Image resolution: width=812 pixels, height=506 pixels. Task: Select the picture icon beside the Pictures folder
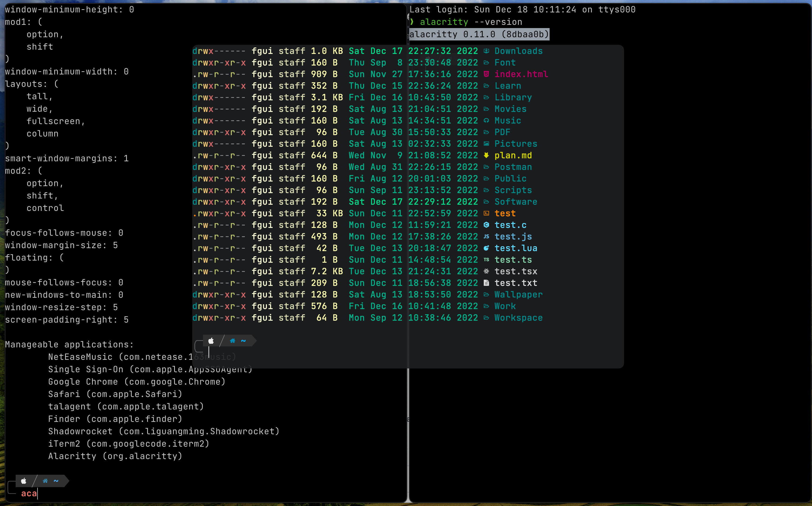(x=486, y=143)
